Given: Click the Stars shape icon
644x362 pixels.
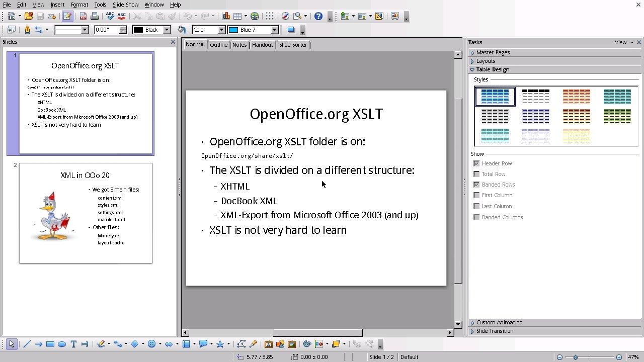Looking at the screenshot, I should tap(220, 344).
